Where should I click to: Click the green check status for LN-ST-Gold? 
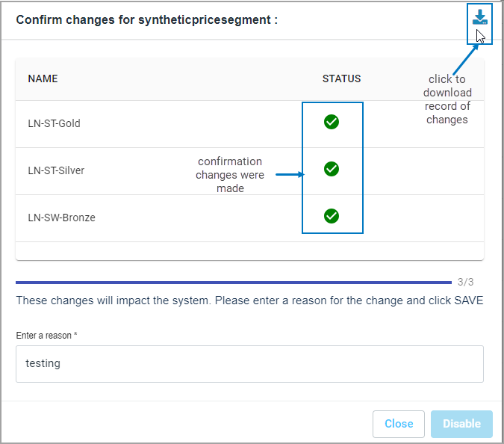click(332, 122)
